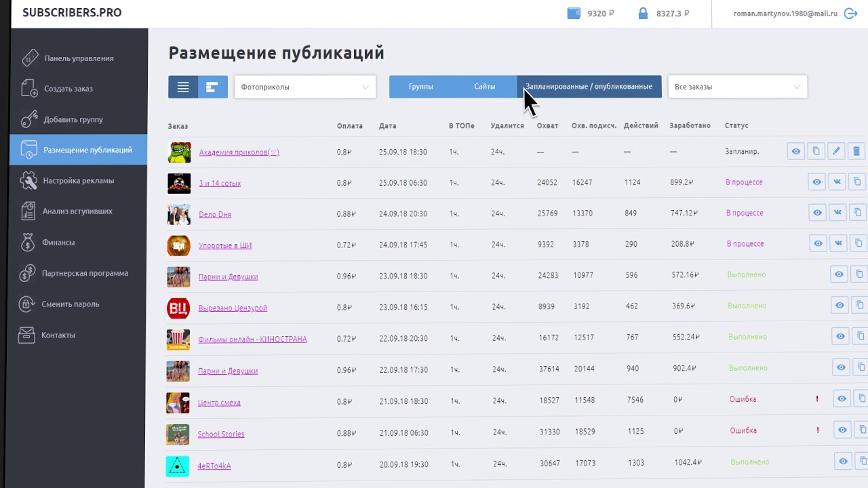Open the School Stories group link

click(x=221, y=434)
